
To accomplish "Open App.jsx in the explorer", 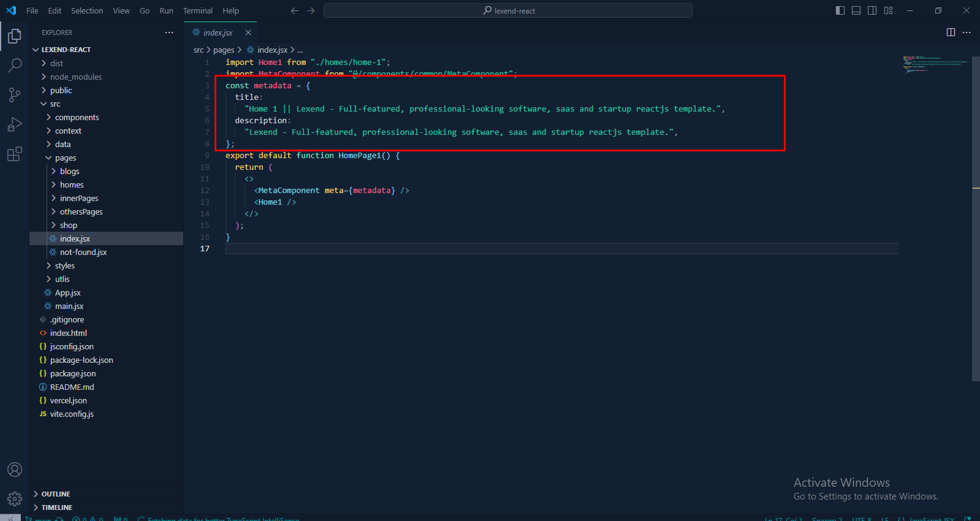I will click(x=106, y=292).
